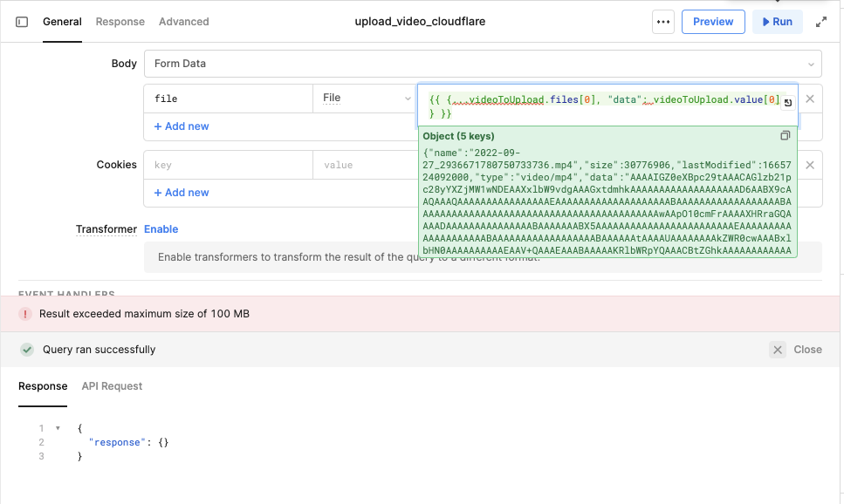844x504 pixels.
Task: Open the Response tab at the top
Action: [120, 22]
